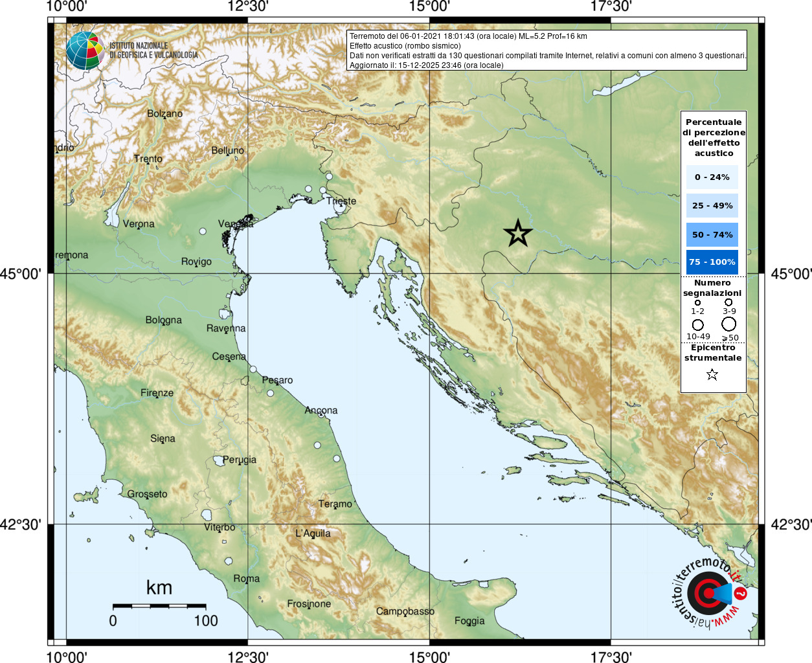Click the Bologna city label
Screen dimensions: 812x663
click(x=164, y=320)
